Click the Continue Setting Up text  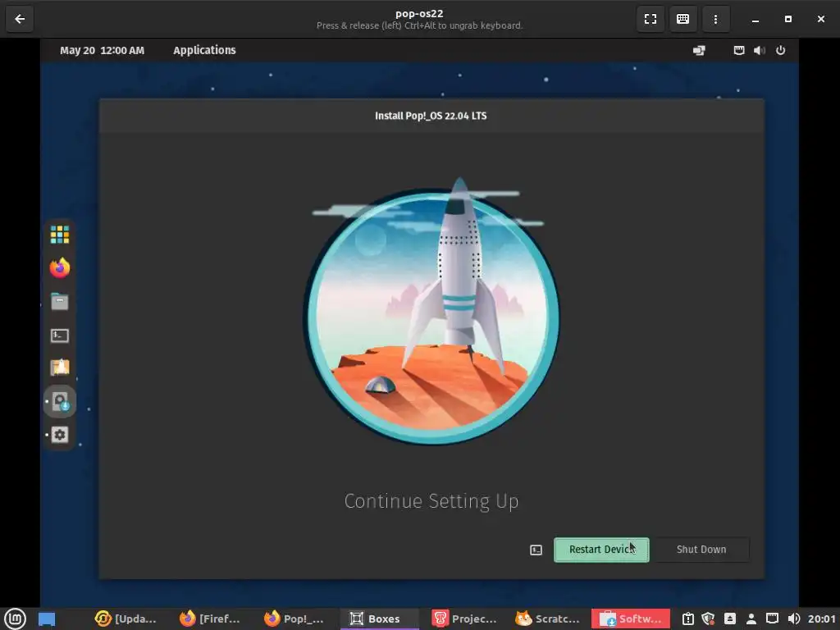[431, 501]
